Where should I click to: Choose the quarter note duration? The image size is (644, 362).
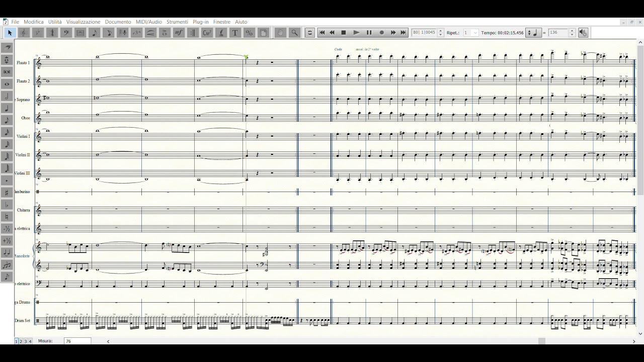[7, 108]
